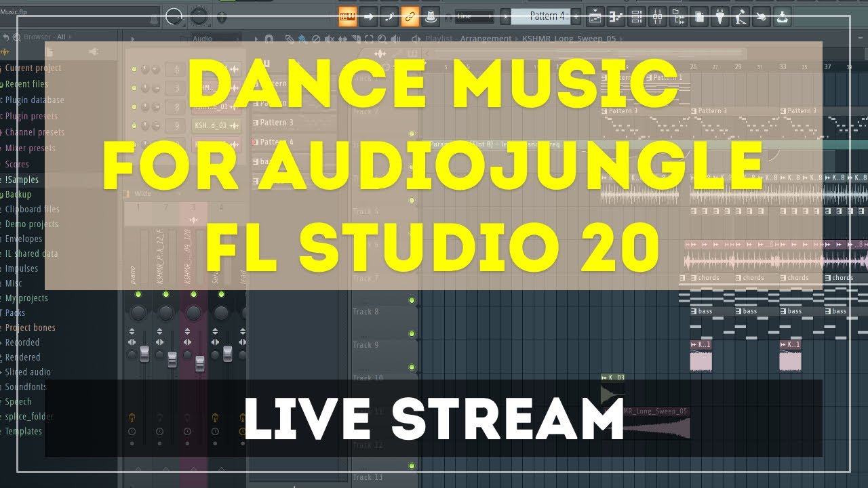This screenshot has width=868, height=488.
Task: Click the step editing arrow icon
Action: pos(368,16)
